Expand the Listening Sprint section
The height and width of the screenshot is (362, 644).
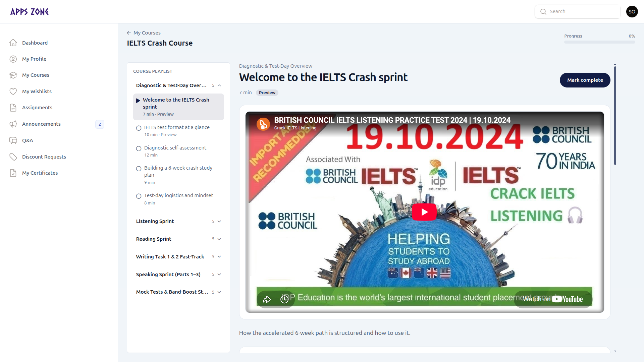178,221
